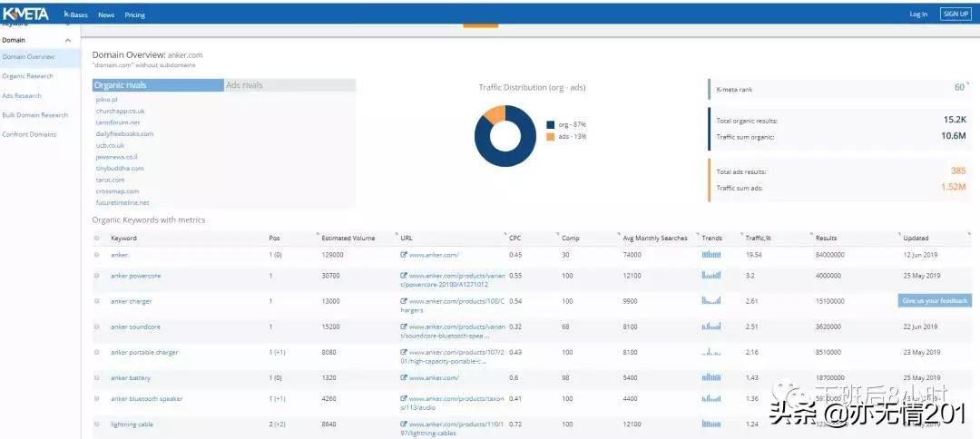Tick the checkbox for anker keyword
Screen dimensions: 980x439
(96, 255)
